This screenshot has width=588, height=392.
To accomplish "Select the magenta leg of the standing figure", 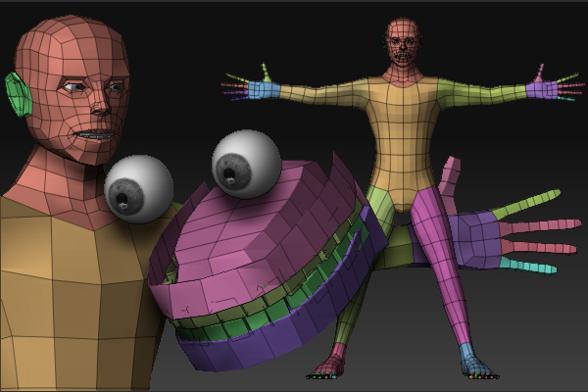I will 443,267.
